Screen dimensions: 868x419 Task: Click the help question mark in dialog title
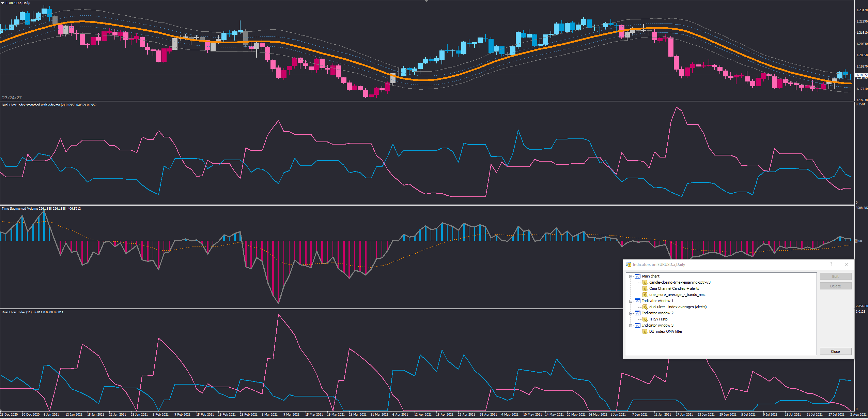click(831, 265)
